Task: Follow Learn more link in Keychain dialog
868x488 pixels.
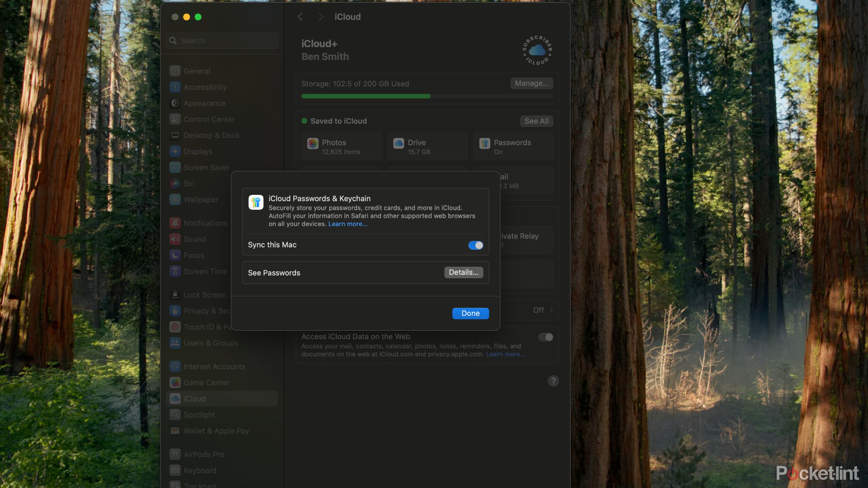Action: tap(348, 224)
